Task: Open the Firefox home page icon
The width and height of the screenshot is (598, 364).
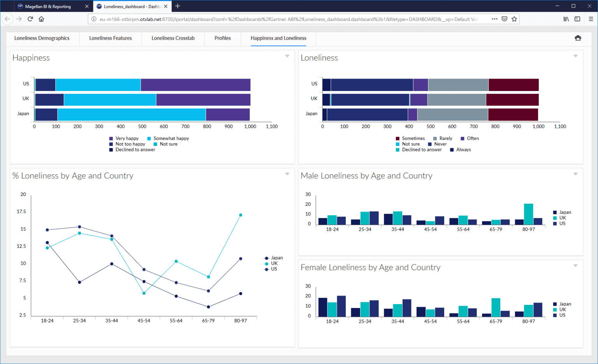Action: coord(41,18)
